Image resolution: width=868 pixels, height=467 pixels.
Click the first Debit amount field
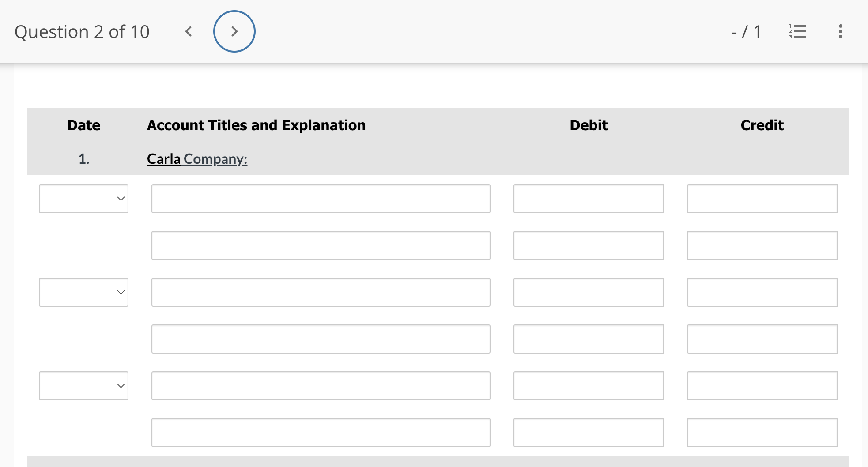click(x=589, y=199)
